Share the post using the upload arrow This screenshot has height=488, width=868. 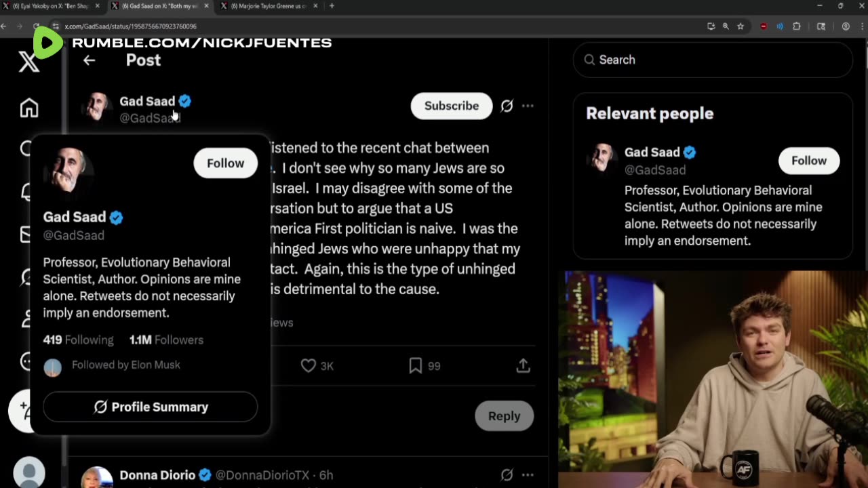(523, 365)
